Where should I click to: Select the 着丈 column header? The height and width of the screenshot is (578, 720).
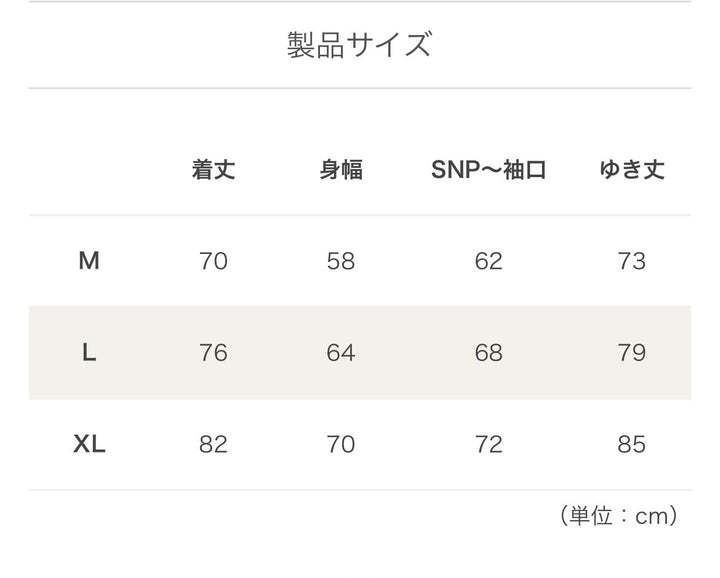(213, 170)
